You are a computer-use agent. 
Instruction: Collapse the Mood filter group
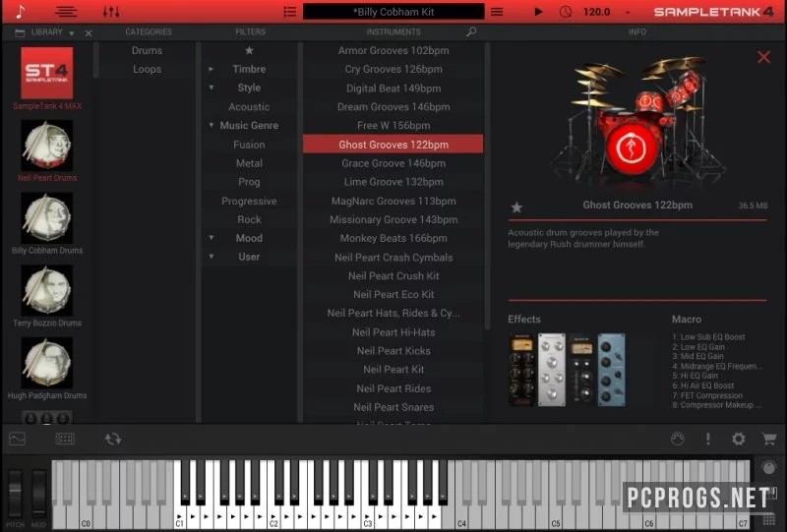[x=212, y=237]
